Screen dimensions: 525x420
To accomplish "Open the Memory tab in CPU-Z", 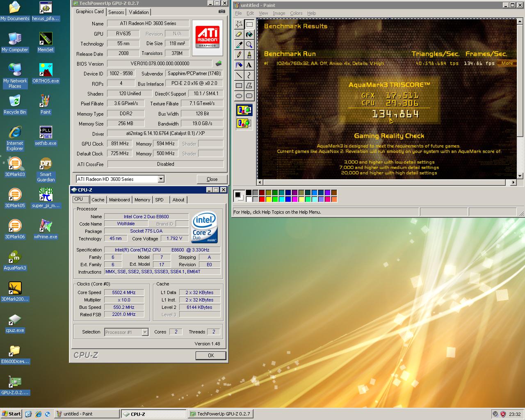I will click(x=142, y=200).
